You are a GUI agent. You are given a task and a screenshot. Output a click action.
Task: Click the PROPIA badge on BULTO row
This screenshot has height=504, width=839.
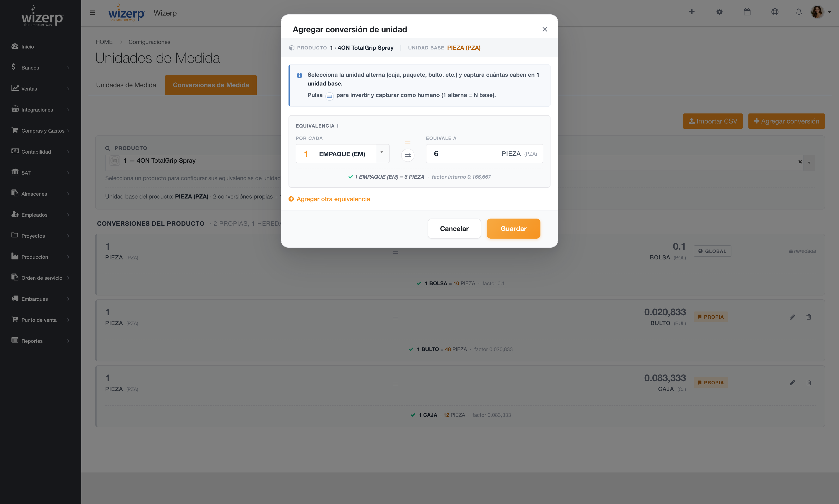click(711, 317)
